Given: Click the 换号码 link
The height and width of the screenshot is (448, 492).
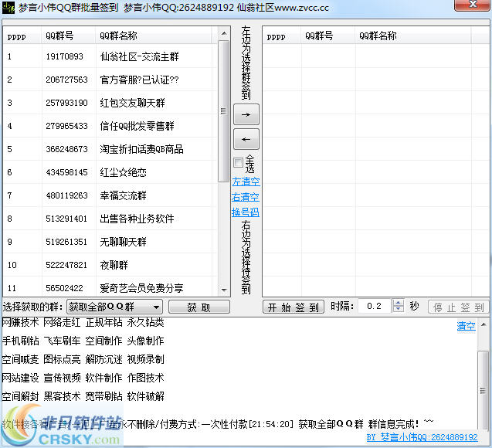Looking at the screenshot, I should tap(246, 212).
